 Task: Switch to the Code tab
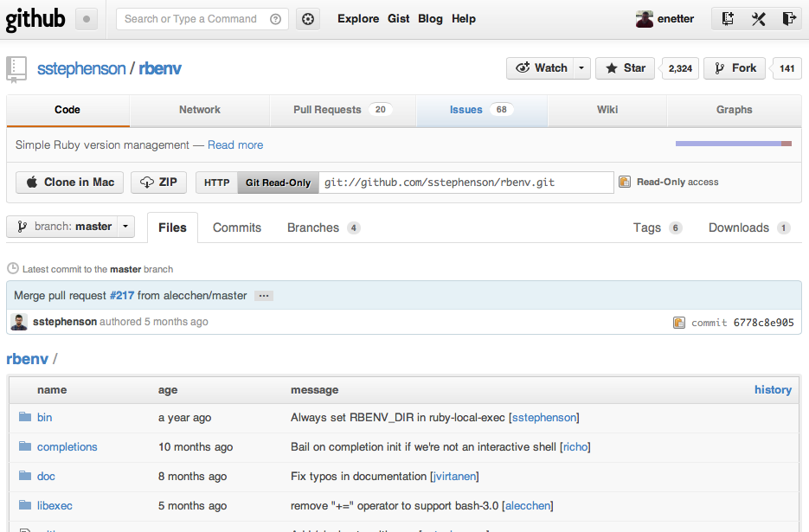pyautogui.click(x=67, y=110)
